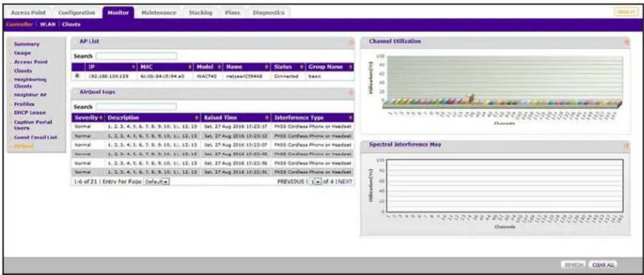Image resolution: width=644 pixels, height=275 pixels.
Task: Sort AP List by the Status column arrow
Action: coord(301,67)
